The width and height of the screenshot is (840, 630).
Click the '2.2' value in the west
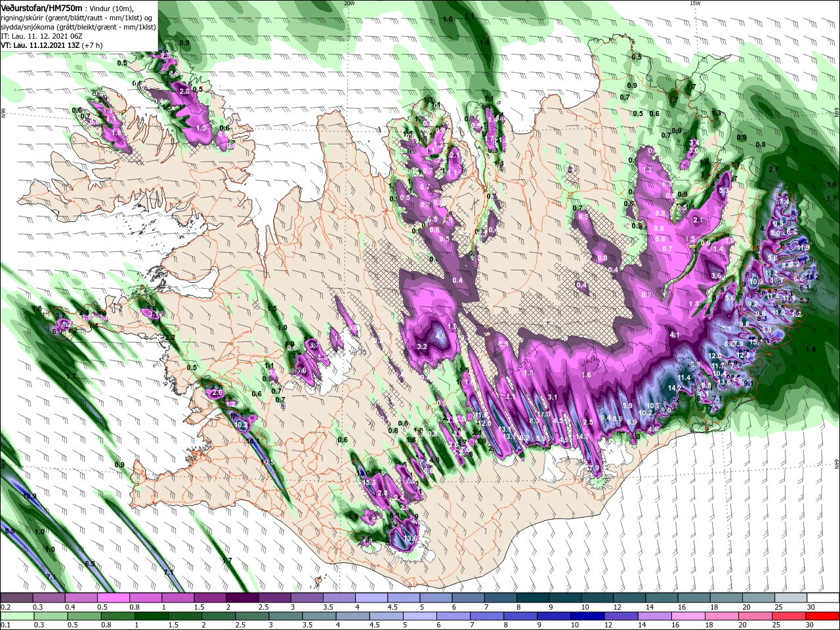click(x=169, y=337)
